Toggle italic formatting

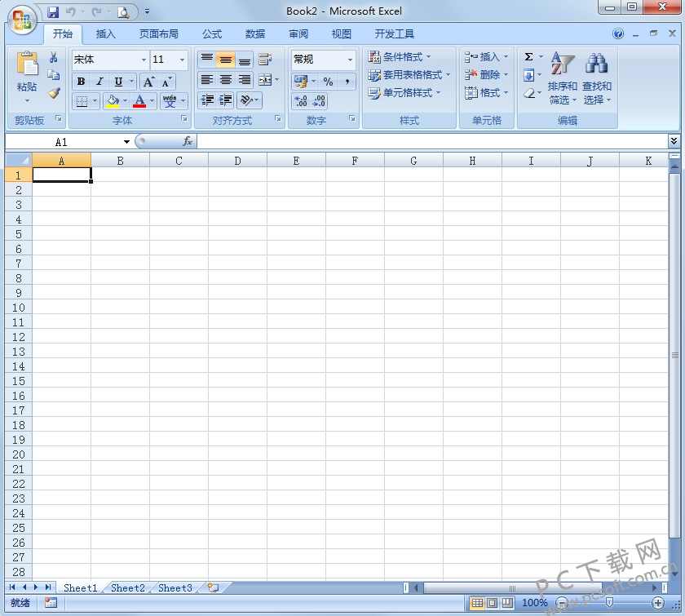(98, 81)
